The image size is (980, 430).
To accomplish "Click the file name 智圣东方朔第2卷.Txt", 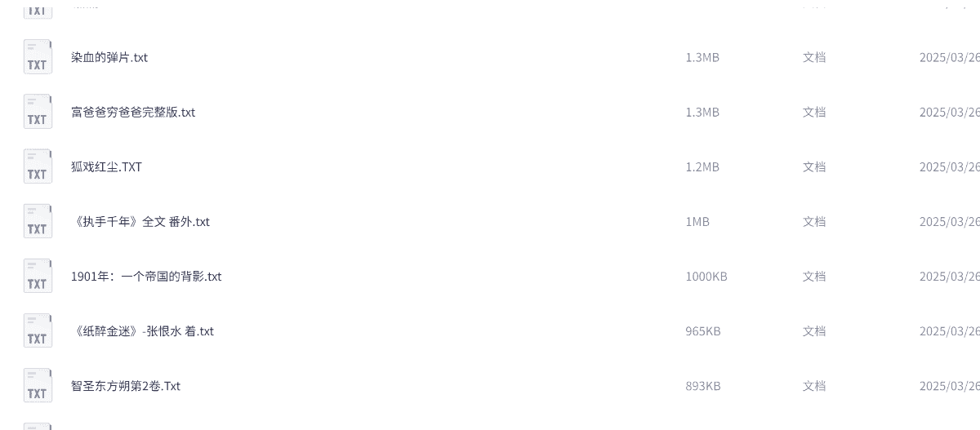I will (126, 385).
